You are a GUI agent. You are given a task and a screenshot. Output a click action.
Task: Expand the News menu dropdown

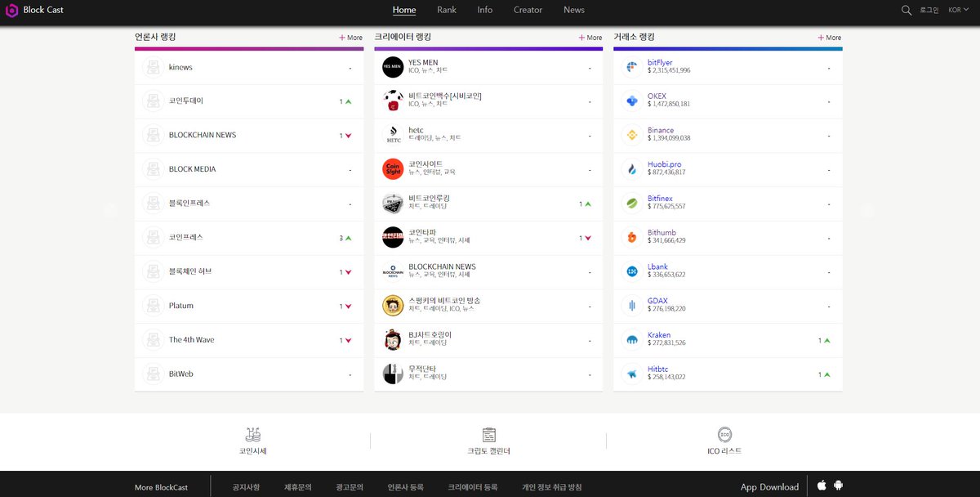coord(574,10)
